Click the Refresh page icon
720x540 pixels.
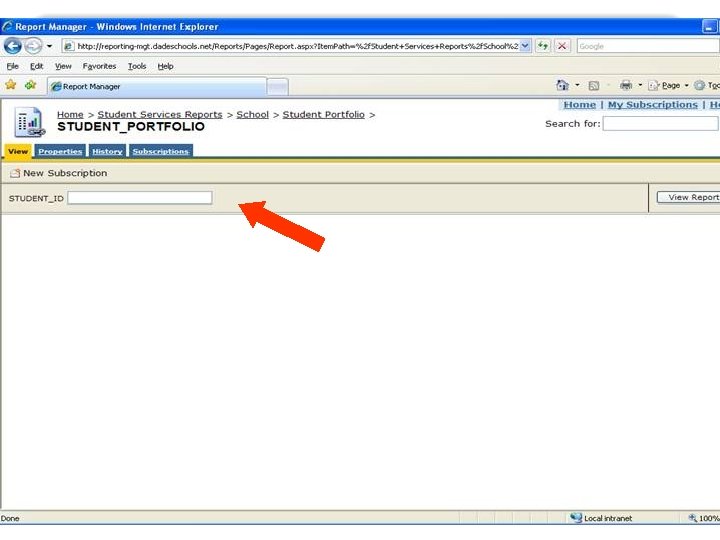point(543,46)
